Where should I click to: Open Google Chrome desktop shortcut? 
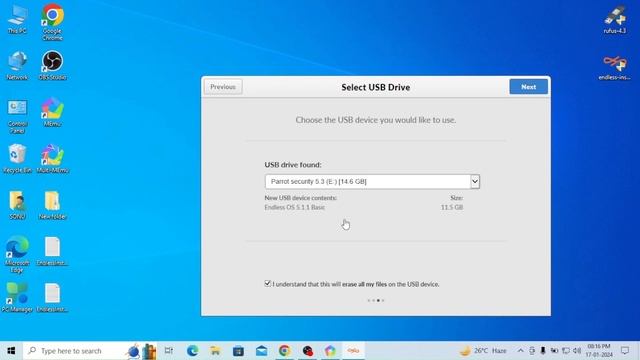(52, 22)
